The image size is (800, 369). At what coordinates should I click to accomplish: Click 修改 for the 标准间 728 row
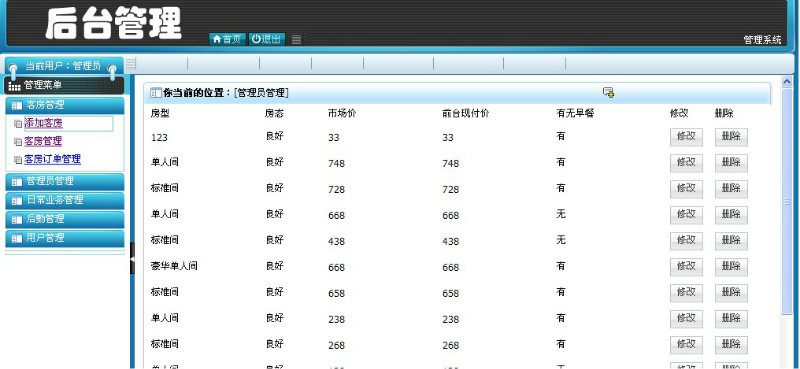pos(686,189)
